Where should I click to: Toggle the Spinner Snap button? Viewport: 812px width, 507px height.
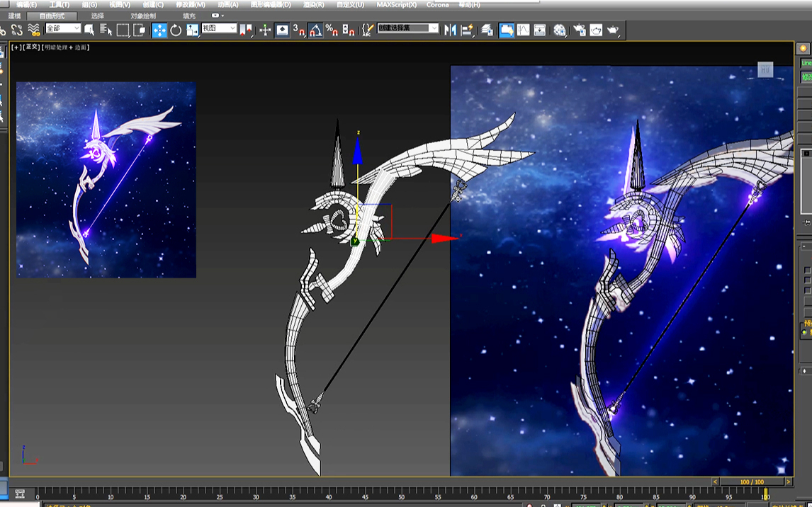[349, 30]
